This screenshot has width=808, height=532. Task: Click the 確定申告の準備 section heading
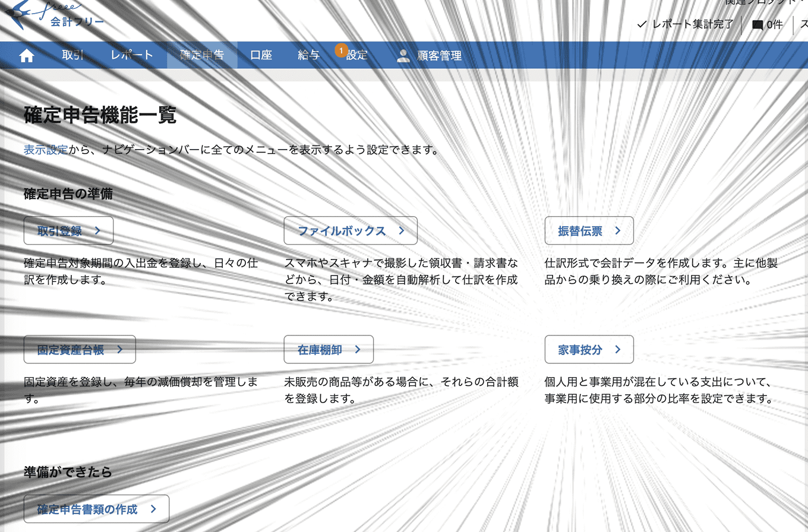(68, 194)
